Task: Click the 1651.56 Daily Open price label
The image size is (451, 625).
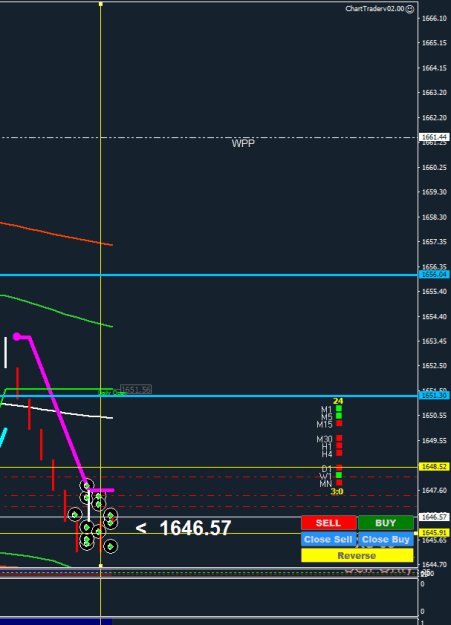Action: pyautogui.click(x=136, y=389)
